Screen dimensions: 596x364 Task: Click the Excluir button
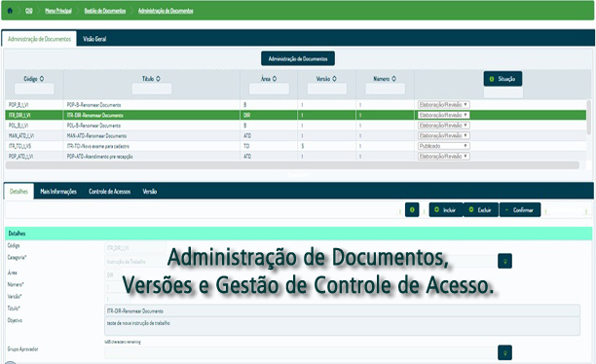480,209
